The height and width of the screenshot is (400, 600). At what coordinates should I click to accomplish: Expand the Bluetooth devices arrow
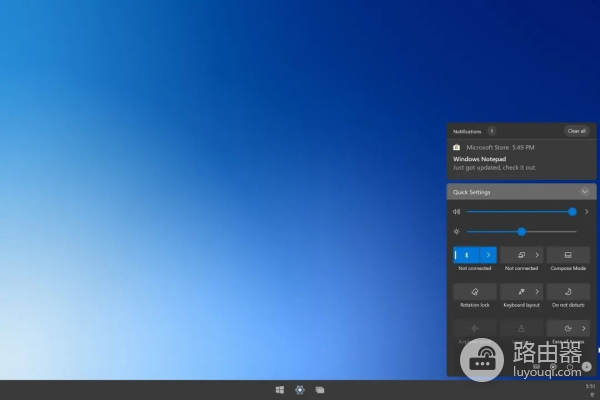[487, 255]
